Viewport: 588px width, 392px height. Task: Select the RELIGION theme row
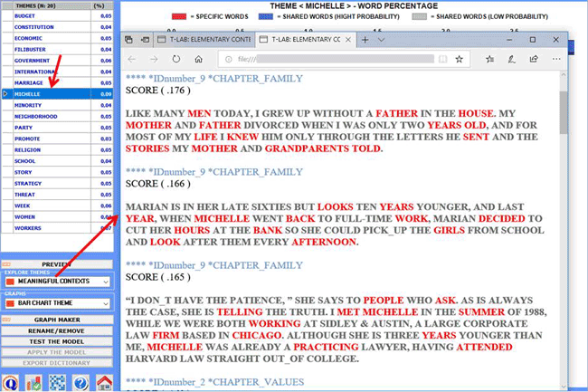[x=57, y=150]
